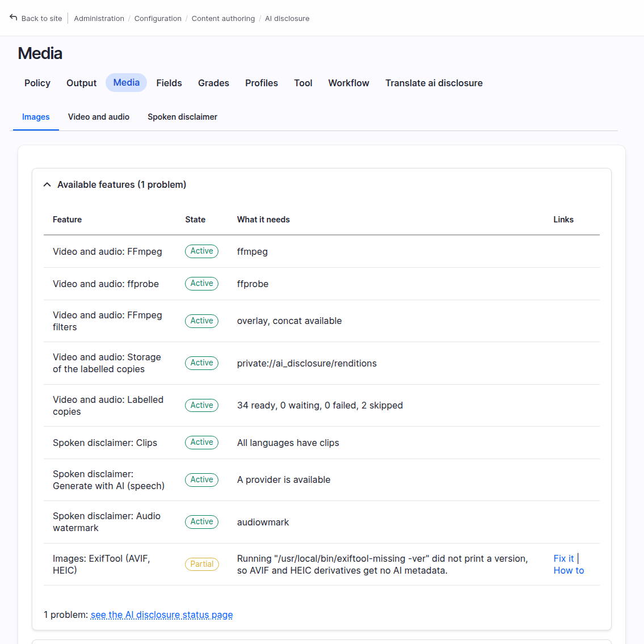Image resolution: width=644 pixels, height=644 pixels.
Task: Click the exiftool-missing error message text
Action: 382,565
